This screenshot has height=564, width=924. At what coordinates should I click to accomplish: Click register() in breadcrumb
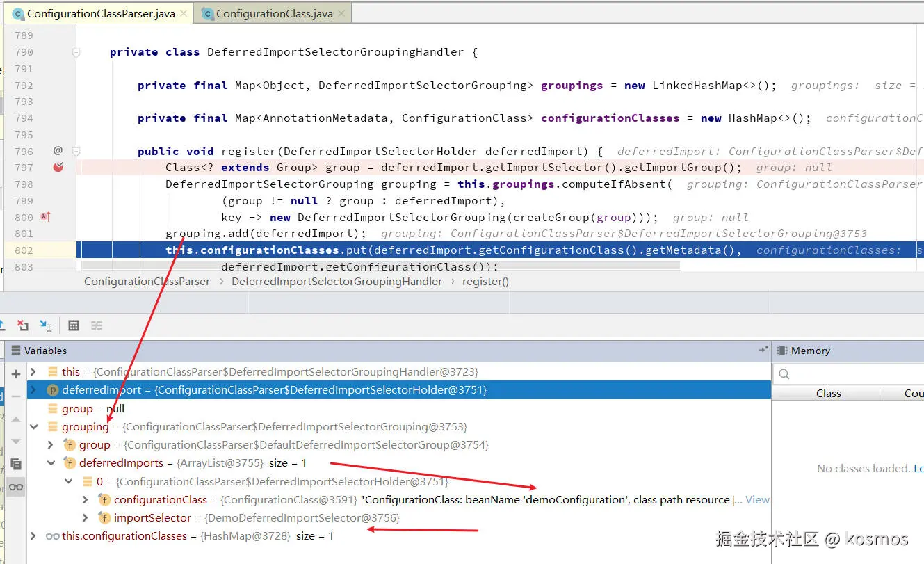[x=486, y=282]
